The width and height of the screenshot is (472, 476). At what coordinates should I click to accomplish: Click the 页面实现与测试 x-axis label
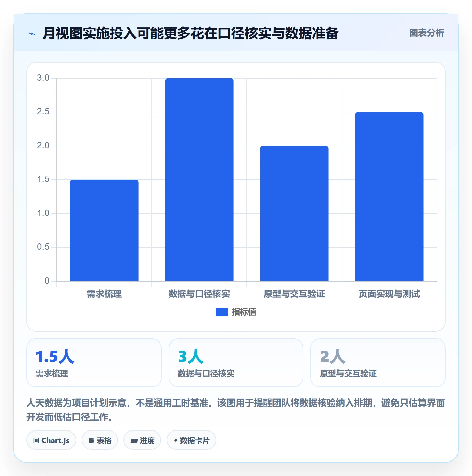389,294
